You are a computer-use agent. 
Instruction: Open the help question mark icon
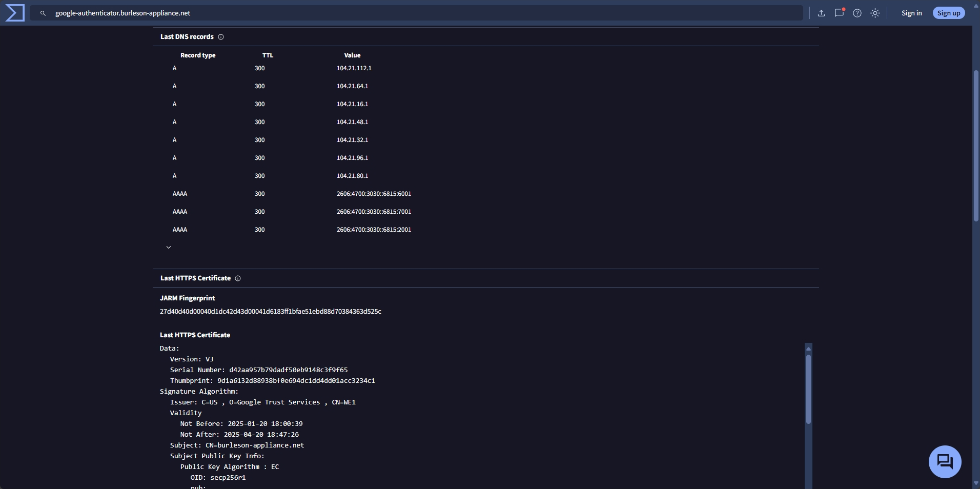(857, 13)
